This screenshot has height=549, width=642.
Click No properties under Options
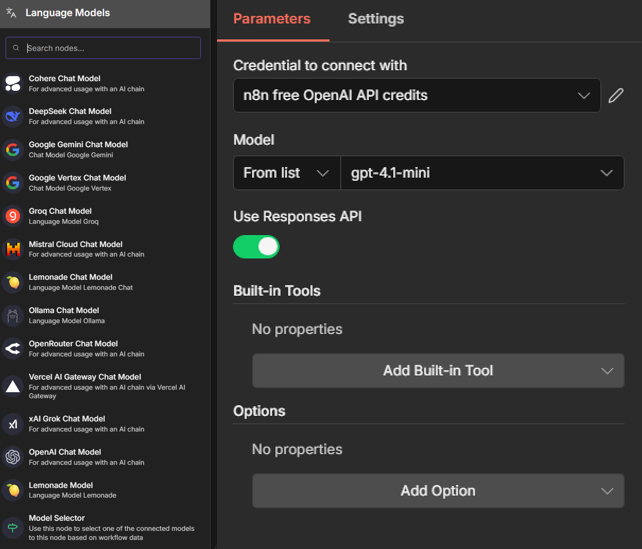coord(297,450)
